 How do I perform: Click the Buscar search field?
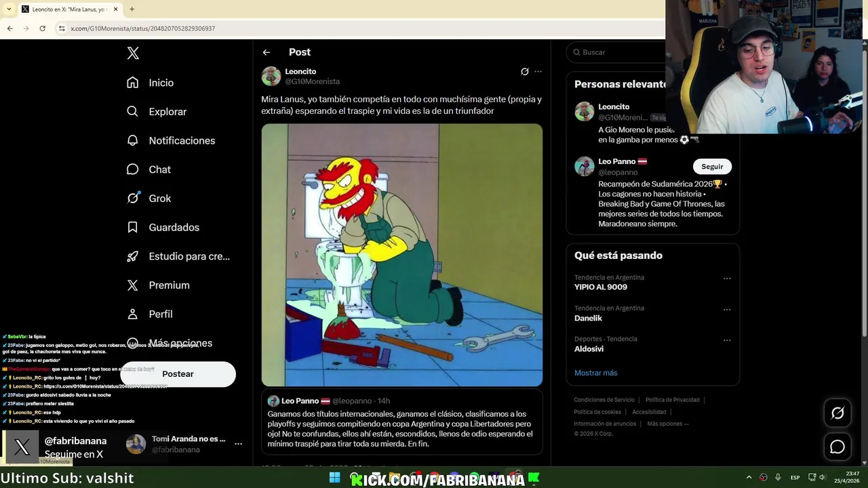pyautogui.click(x=620, y=52)
